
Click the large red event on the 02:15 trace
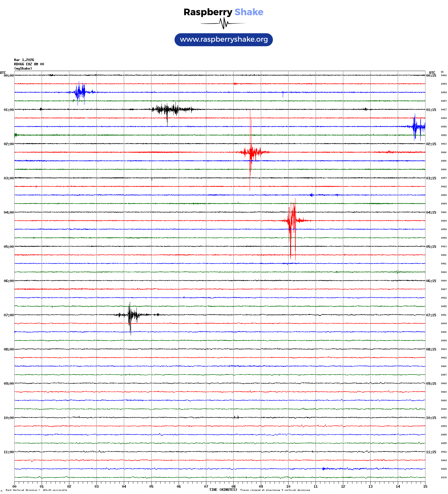pos(251,152)
